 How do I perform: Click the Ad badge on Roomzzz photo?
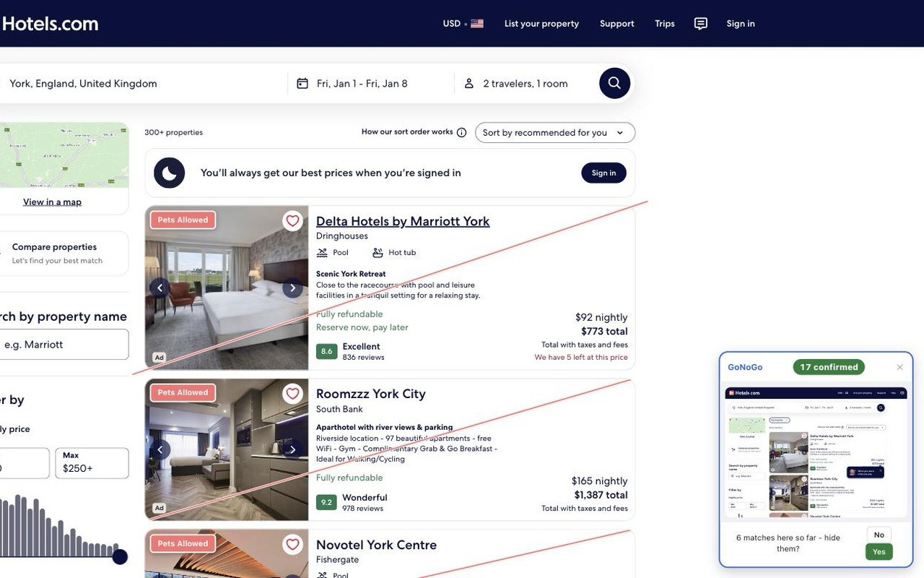click(160, 508)
